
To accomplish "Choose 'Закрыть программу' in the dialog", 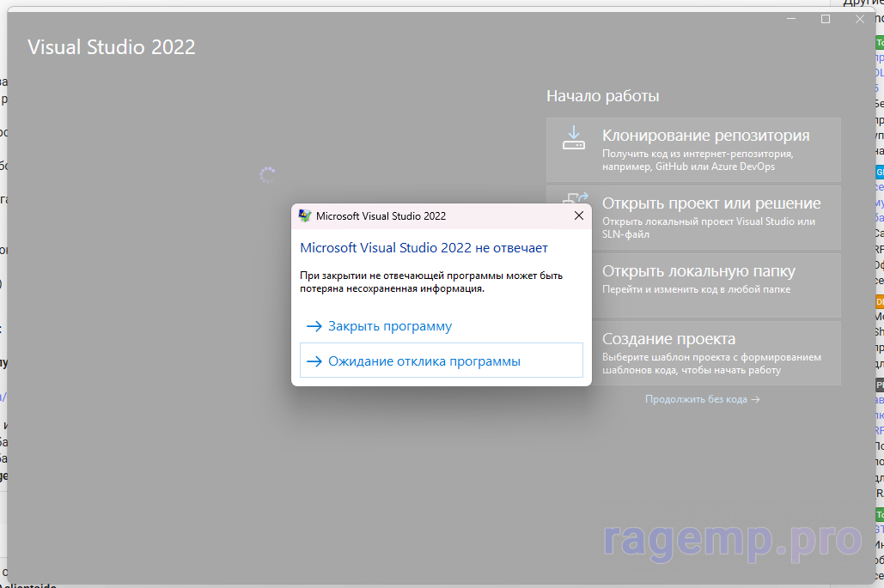I will coord(441,326).
